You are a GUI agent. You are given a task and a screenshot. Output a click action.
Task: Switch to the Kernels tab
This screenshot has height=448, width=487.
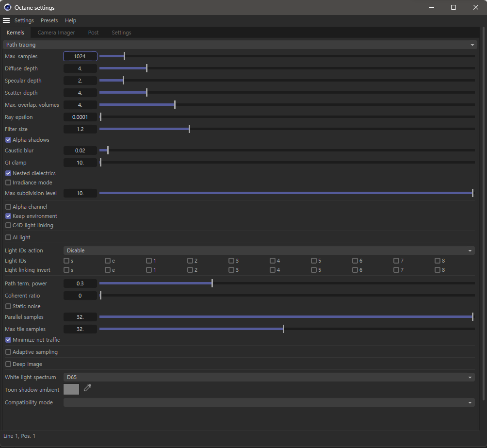15,33
